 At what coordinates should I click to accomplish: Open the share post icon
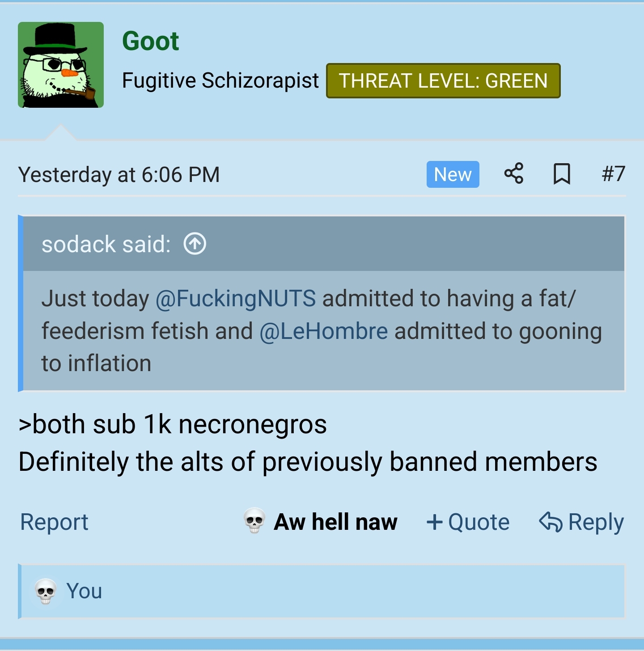pos(514,173)
